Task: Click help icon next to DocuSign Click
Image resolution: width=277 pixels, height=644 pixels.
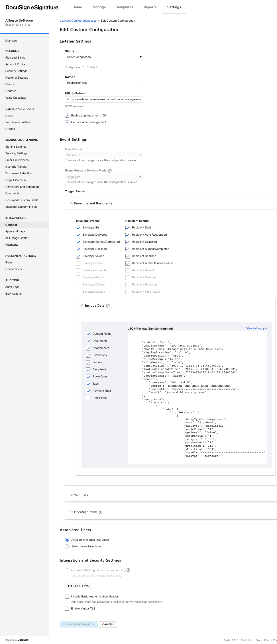Action: pyautogui.click(x=101, y=512)
